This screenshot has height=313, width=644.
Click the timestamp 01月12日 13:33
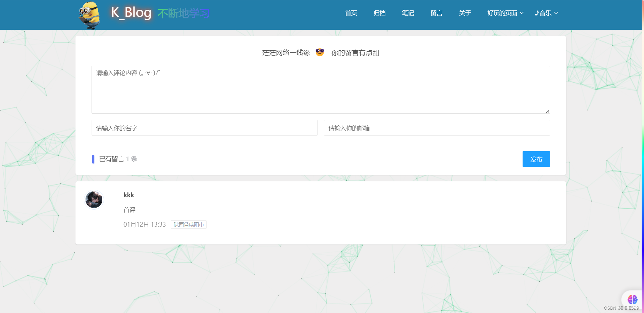[x=145, y=224]
